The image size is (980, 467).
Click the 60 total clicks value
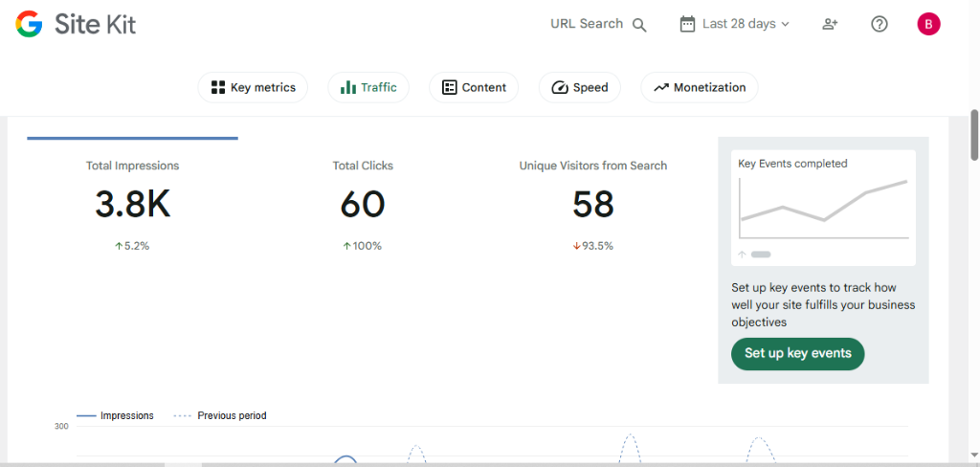pos(363,205)
